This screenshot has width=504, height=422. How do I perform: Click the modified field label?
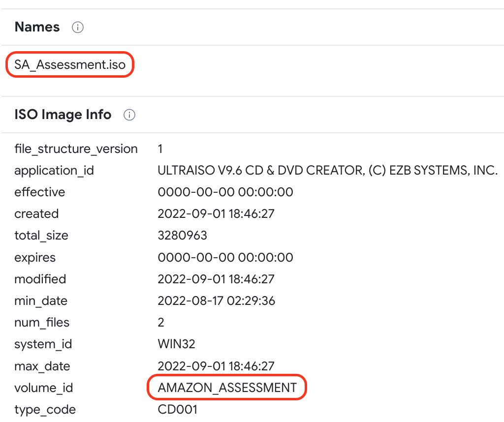coord(40,279)
